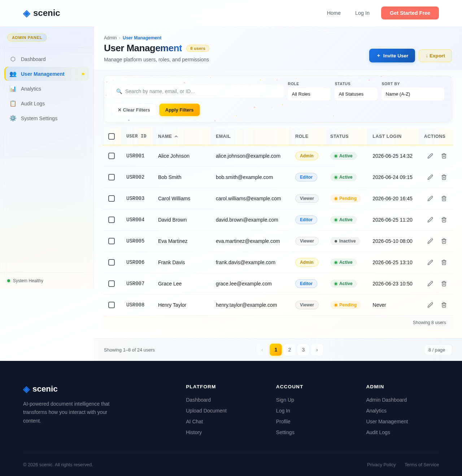Edit Grace Lee's details

tap(430, 284)
